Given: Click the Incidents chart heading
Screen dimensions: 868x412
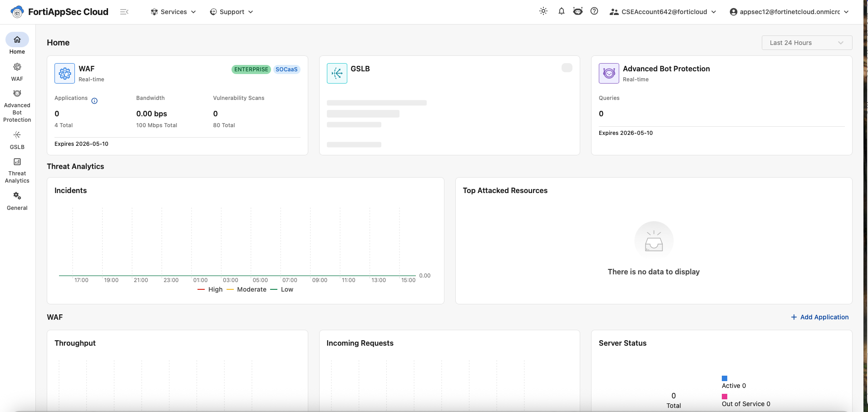Looking at the screenshot, I should pos(70,190).
